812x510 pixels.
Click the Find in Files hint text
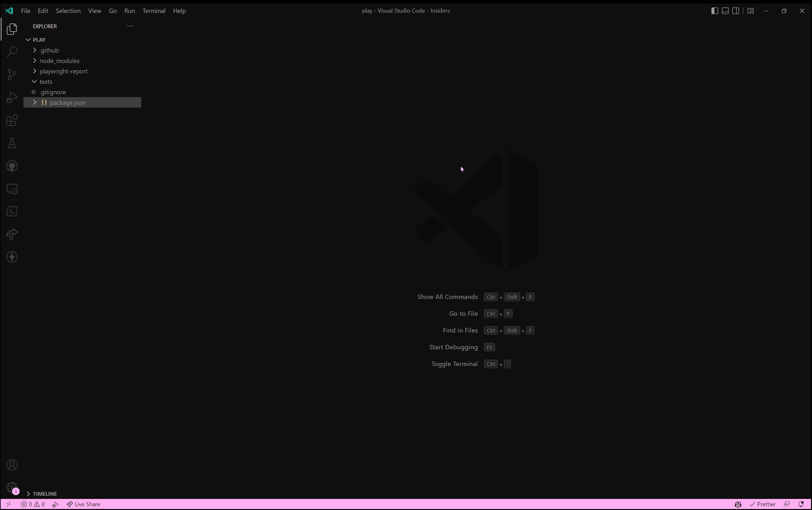coord(460,331)
